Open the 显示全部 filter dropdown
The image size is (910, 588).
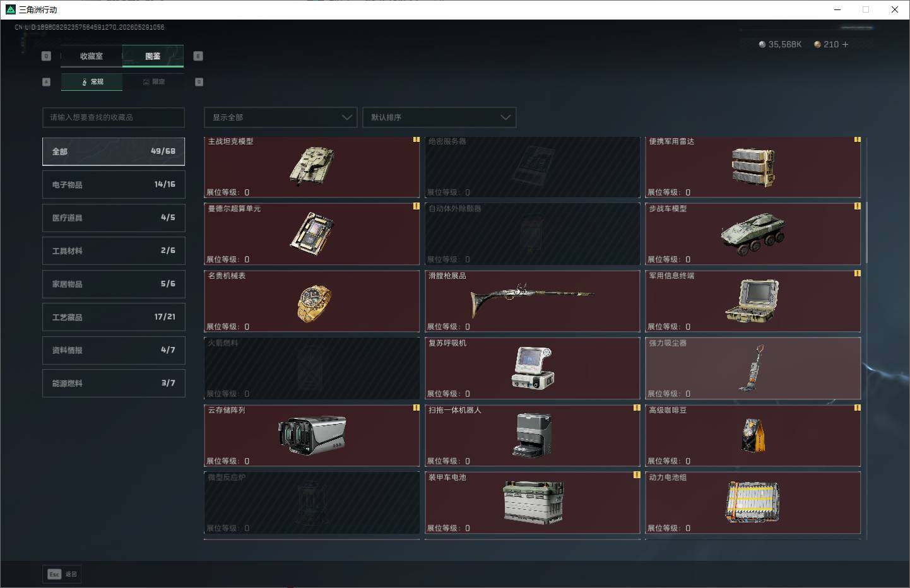coord(281,117)
